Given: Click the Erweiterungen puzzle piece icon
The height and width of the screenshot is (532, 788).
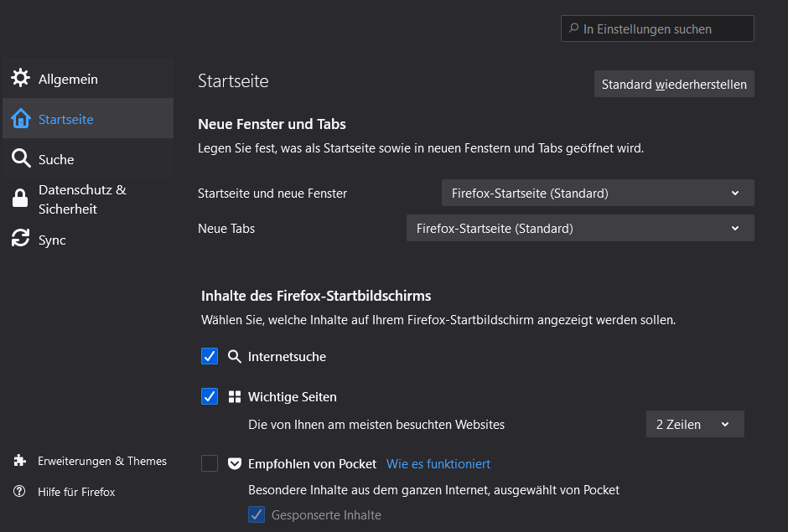Looking at the screenshot, I should [20, 461].
